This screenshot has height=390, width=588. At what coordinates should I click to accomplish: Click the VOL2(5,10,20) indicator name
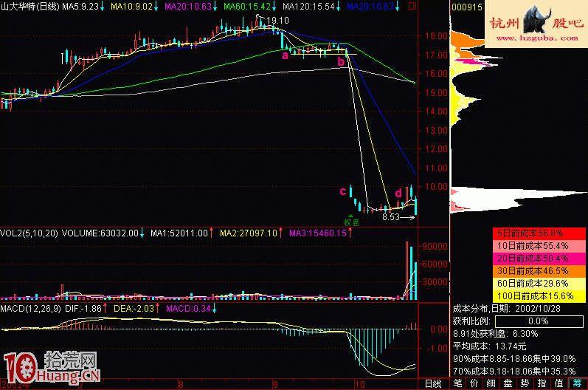29,233
